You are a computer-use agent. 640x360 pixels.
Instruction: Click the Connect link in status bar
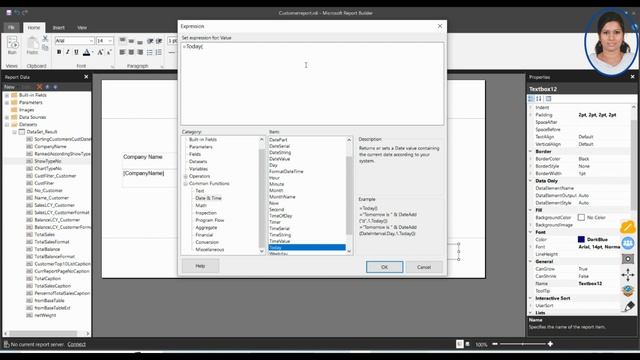[76, 344]
